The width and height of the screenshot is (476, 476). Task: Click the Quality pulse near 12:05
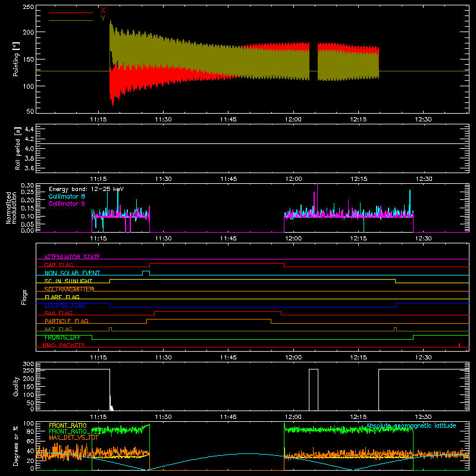[314, 390]
